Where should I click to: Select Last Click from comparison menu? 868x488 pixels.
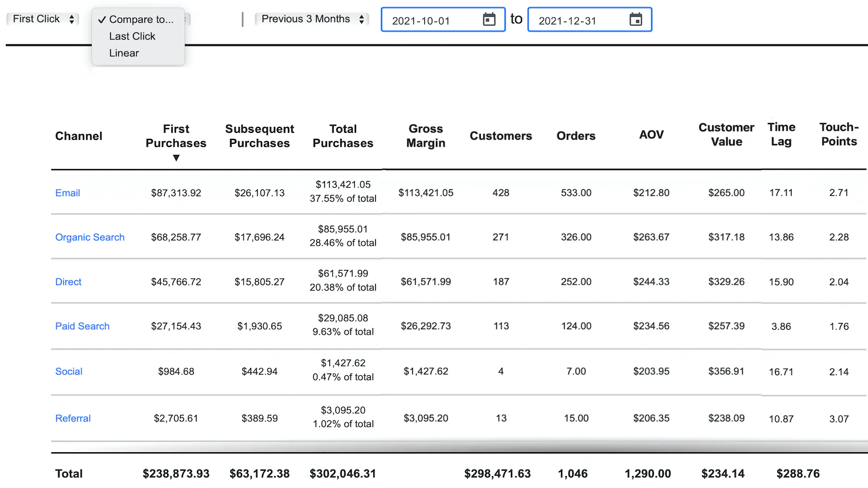click(x=132, y=36)
